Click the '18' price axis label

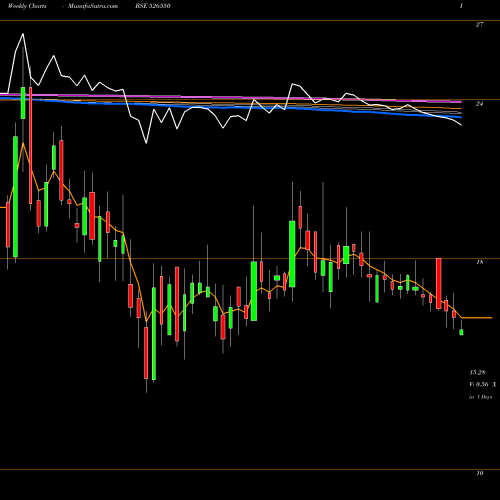pyautogui.click(x=479, y=262)
